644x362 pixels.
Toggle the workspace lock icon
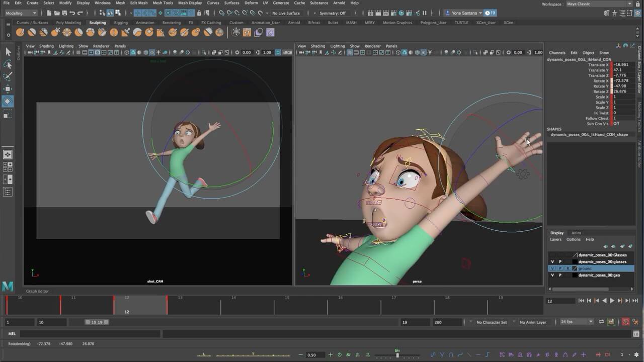coord(638,4)
